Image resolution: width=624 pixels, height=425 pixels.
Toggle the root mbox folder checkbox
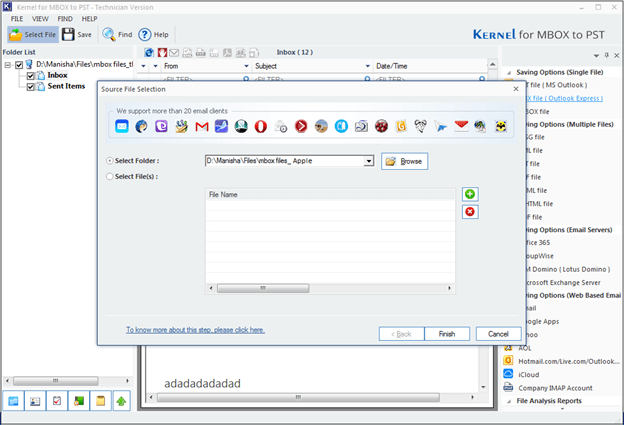[x=19, y=64]
